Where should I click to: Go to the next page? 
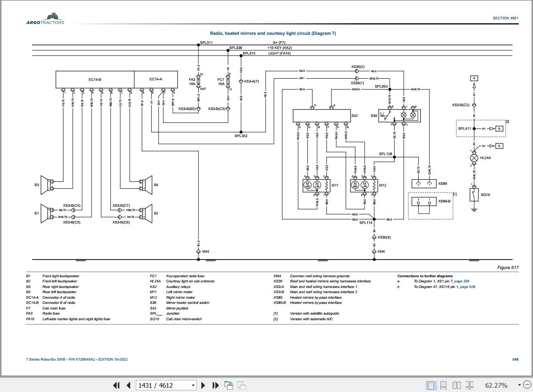click(203, 385)
